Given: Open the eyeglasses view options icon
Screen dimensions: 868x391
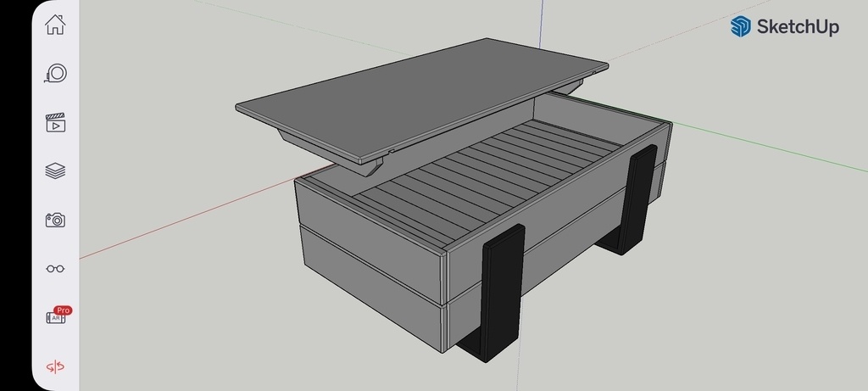Looking at the screenshot, I should (x=55, y=269).
